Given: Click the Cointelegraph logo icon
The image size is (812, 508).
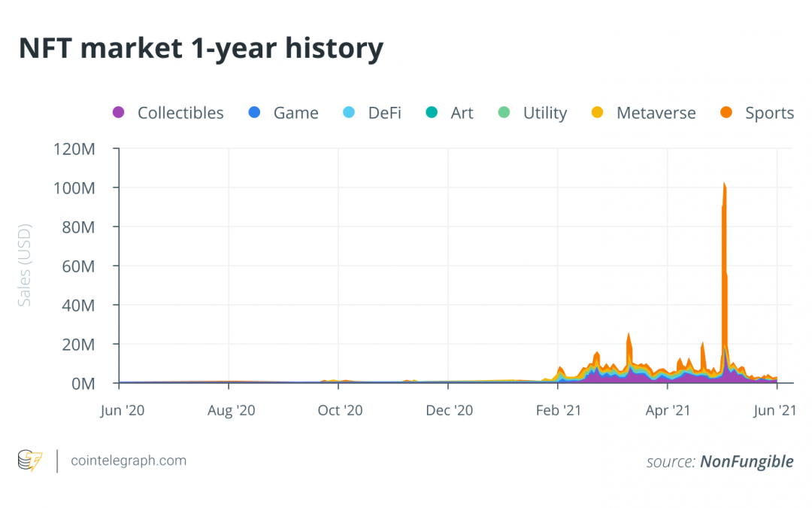Looking at the screenshot, I should [x=30, y=461].
